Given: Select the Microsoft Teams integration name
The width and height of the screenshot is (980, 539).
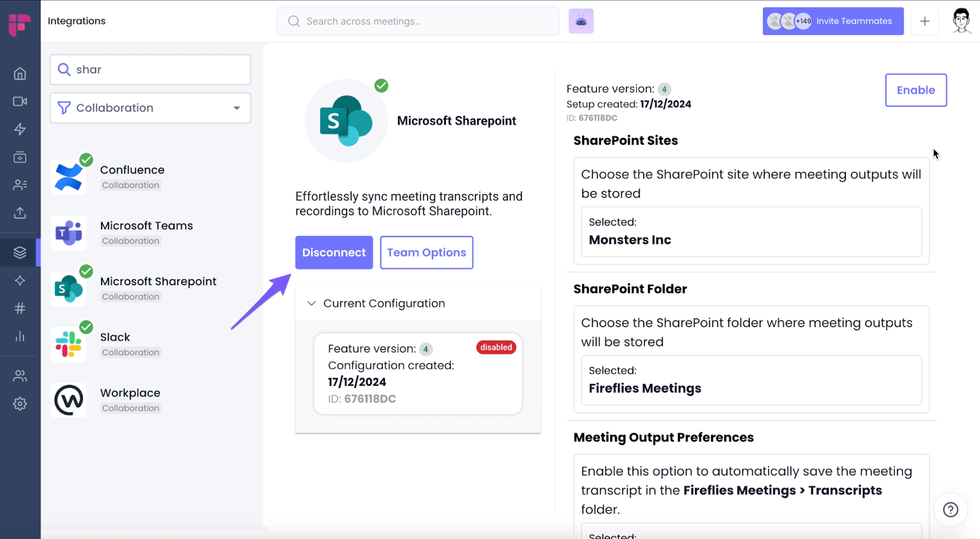Looking at the screenshot, I should [146, 225].
